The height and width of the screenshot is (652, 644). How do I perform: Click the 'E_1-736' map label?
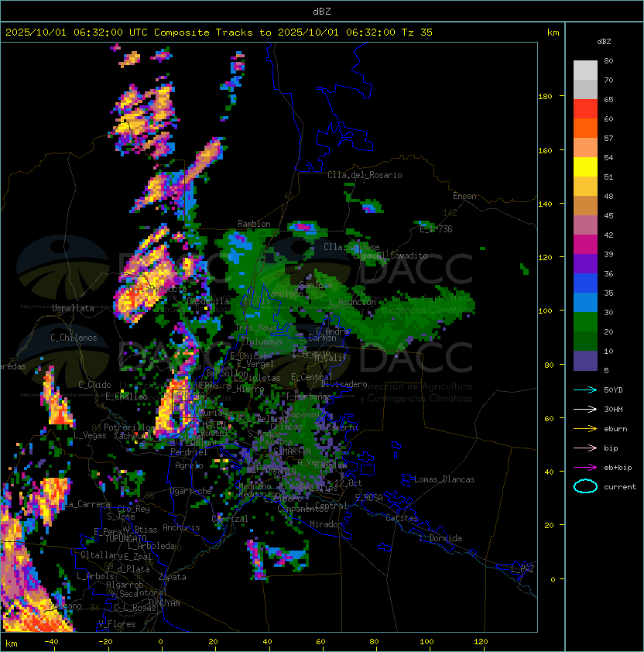click(x=436, y=229)
